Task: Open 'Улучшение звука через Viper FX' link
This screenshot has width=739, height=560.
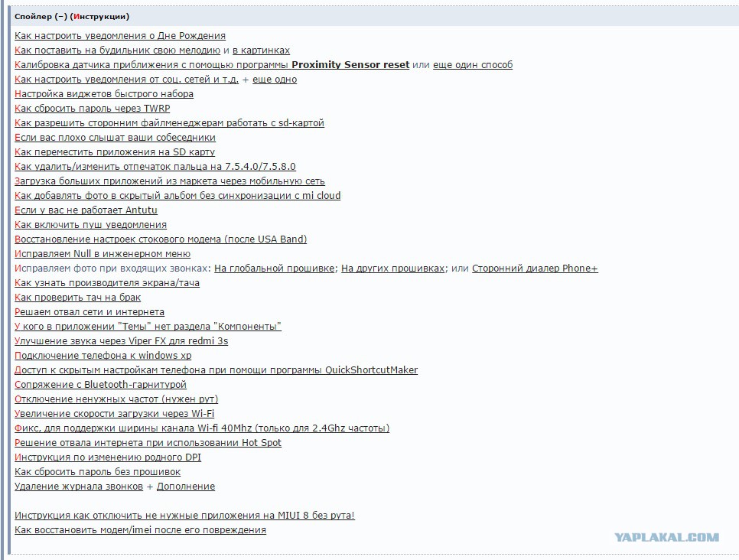Action: coord(121,341)
